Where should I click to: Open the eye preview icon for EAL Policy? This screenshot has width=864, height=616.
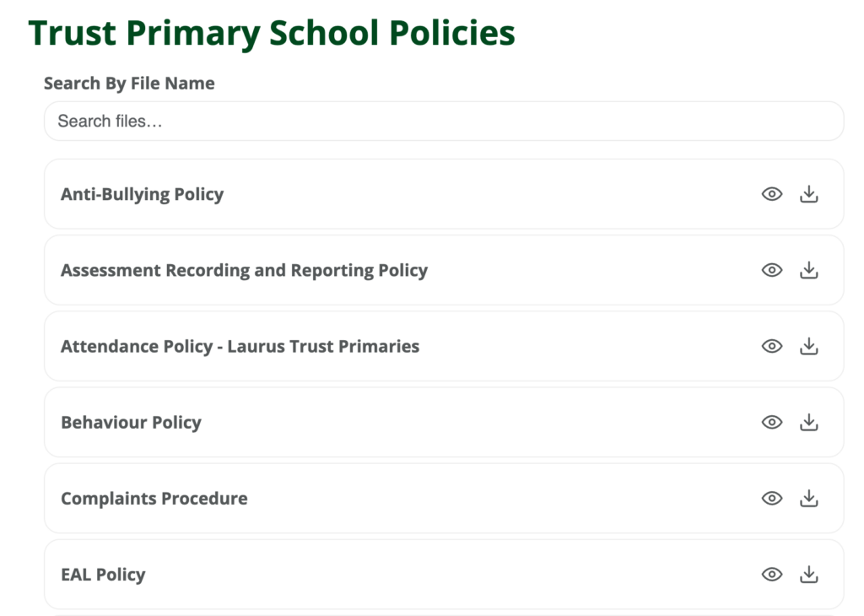click(773, 574)
